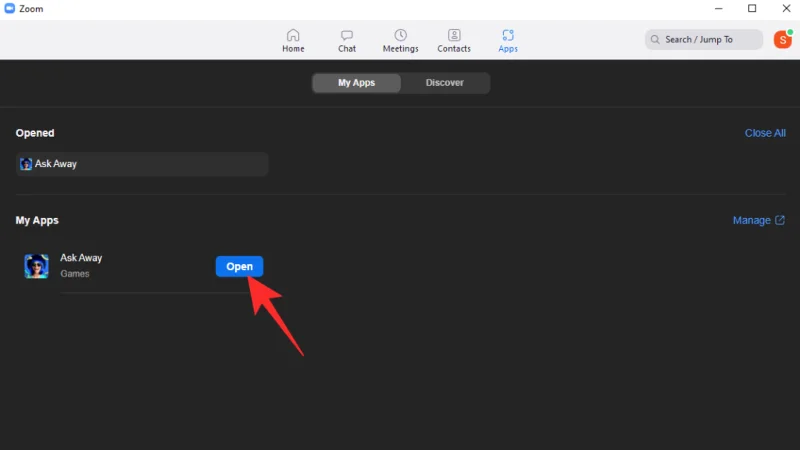Viewport: 800px width, 450px height.
Task: Click the external link icon beside Manage
Action: (780, 220)
